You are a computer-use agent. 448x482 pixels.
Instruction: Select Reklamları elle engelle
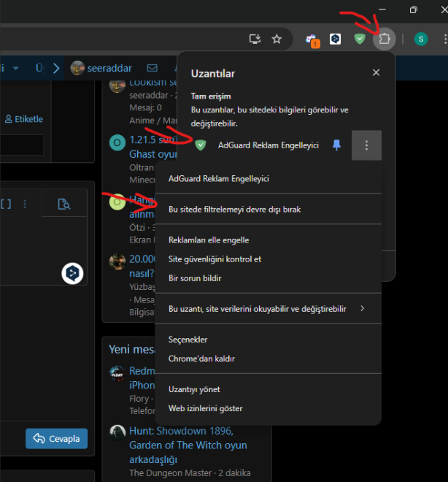(268, 240)
